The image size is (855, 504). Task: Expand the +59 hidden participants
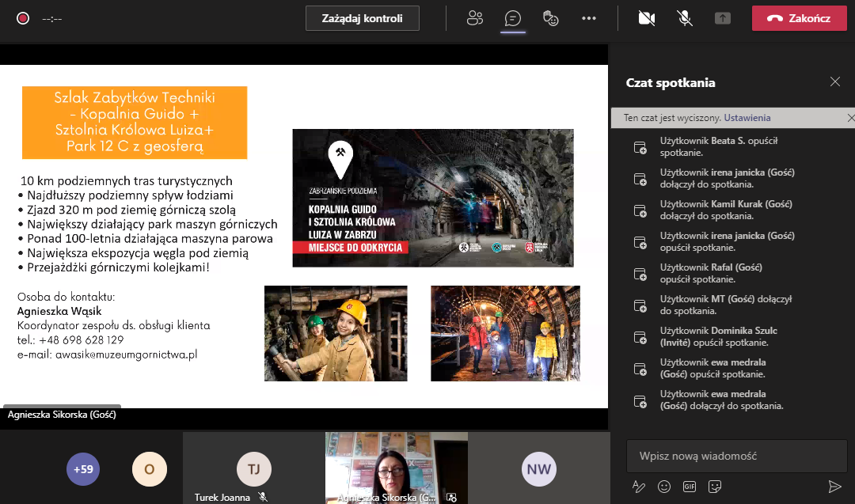(x=83, y=469)
